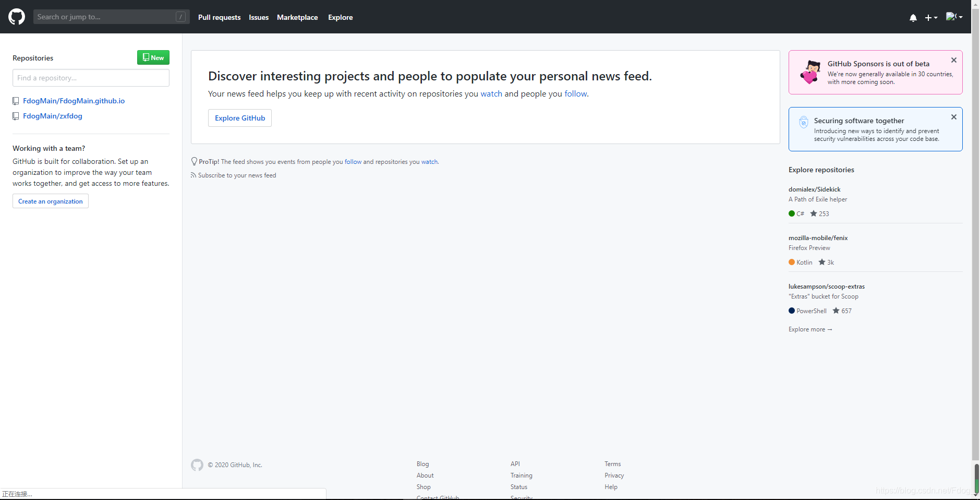This screenshot has width=980, height=500.
Task: Open the Help footer link
Action: [611, 487]
